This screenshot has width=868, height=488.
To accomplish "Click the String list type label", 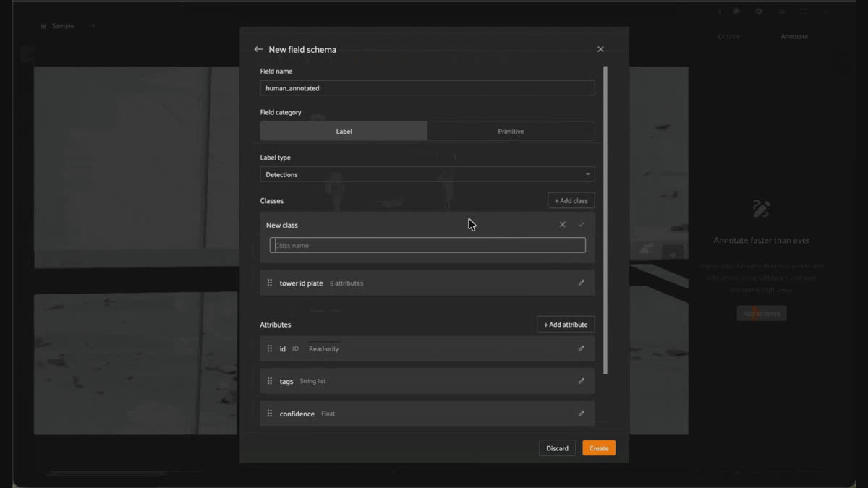I will coord(312,381).
